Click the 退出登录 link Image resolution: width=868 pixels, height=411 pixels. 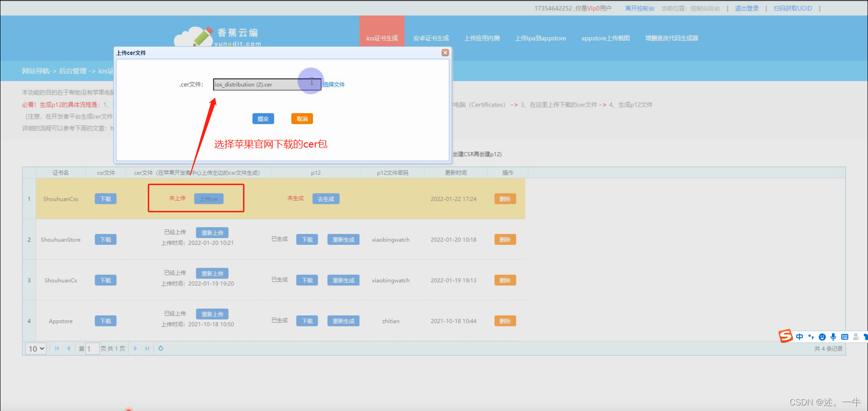[746, 8]
